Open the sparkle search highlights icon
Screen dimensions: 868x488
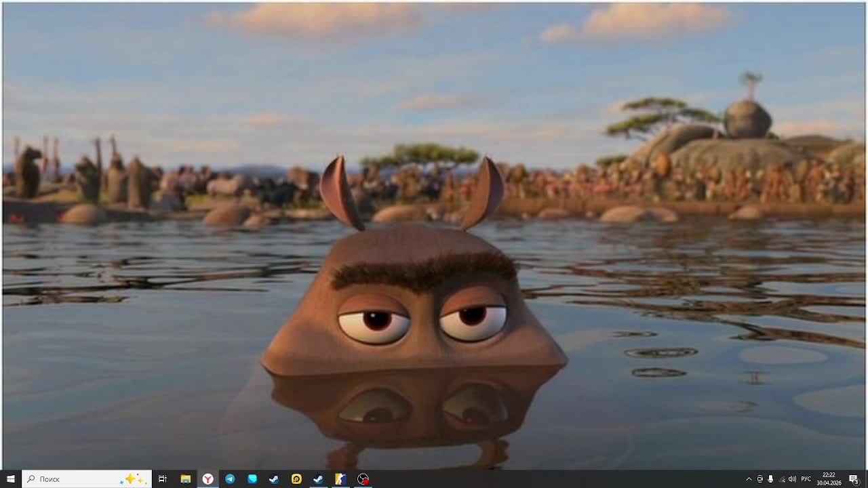pyautogui.click(x=132, y=479)
